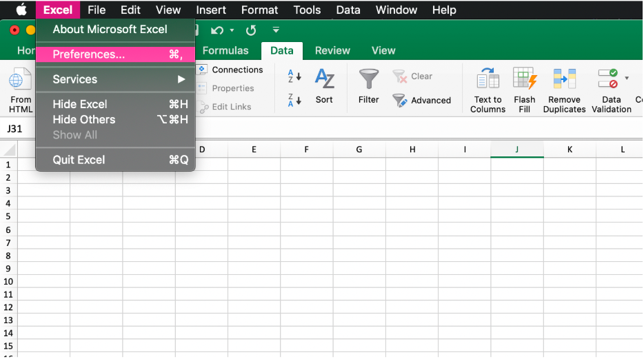Open the Help menu
The image size is (644, 359).
[x=444, y=10]
